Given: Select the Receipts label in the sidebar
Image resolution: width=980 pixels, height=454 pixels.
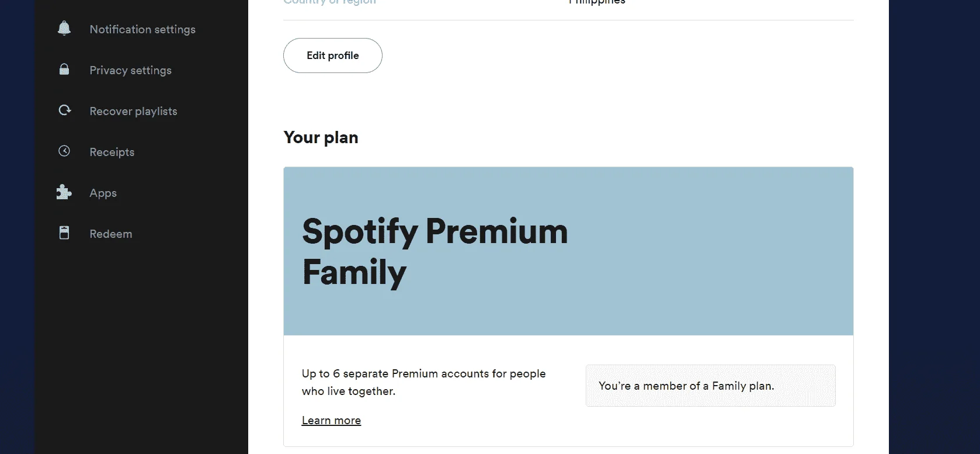Looking at the screenshot, I should tap(112, 152).
